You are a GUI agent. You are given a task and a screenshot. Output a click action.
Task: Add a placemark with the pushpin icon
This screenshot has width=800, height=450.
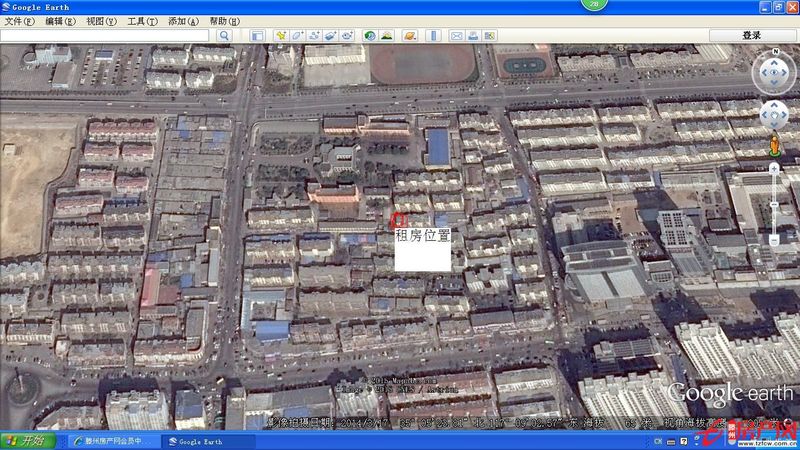pyautogui.click(x=281, y=36)
